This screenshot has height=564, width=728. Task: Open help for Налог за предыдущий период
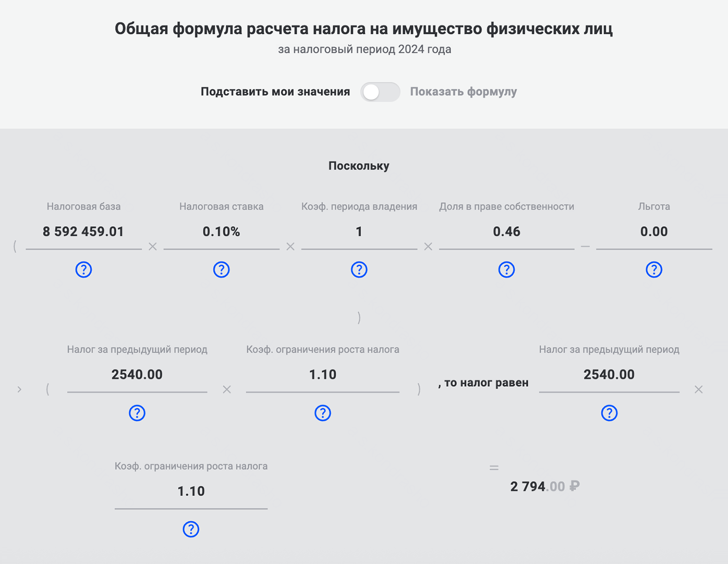coord(137,413)
